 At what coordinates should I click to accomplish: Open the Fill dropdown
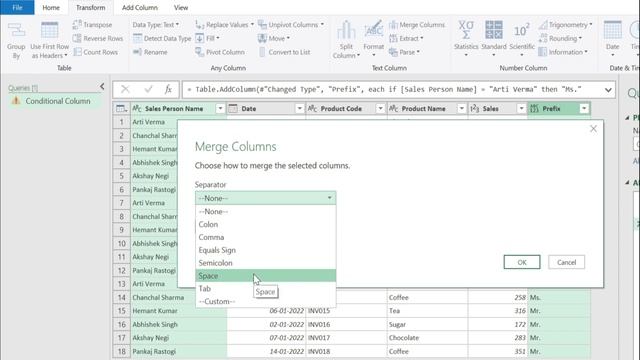tap(208, 38)
